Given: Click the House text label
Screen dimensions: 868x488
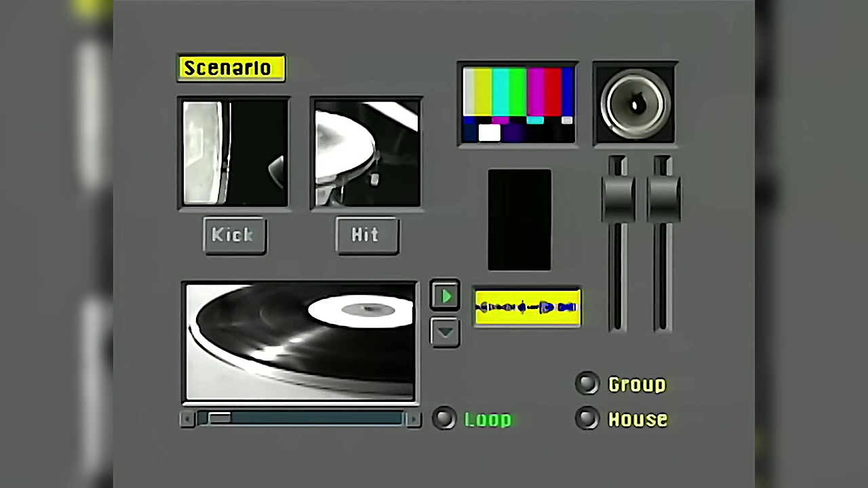Looking at the screenshot, I should (638, 419).
